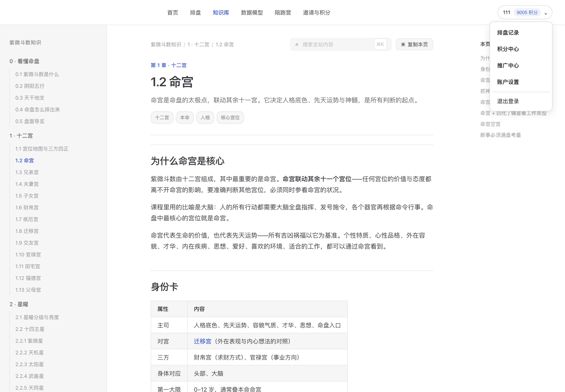Click the 第 1 章 · 十二宫 chapter link
Viewport: 565px width, 392px height.
pyautogui.click(x=169, y=65)
